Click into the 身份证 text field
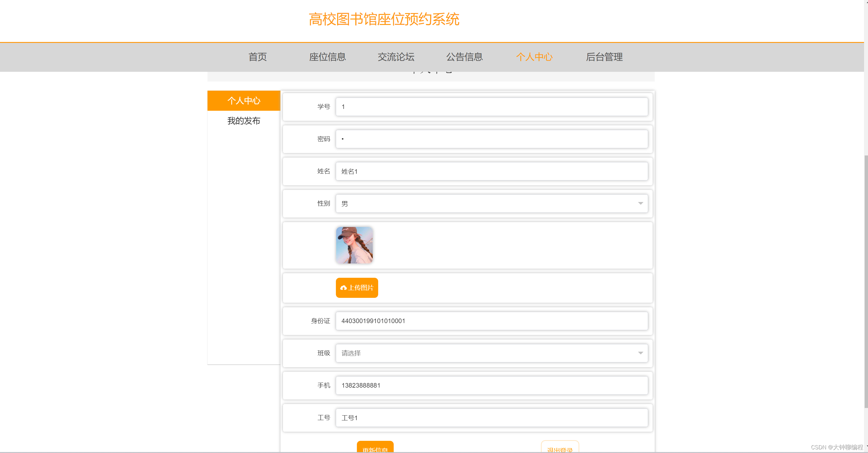 (491, 321)
